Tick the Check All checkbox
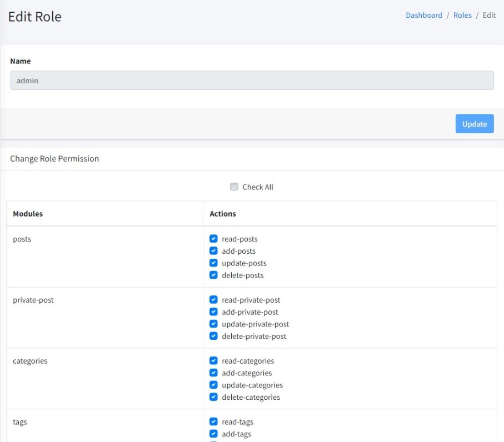The height and width of the screenshot is (442, 504). [234, 187]
